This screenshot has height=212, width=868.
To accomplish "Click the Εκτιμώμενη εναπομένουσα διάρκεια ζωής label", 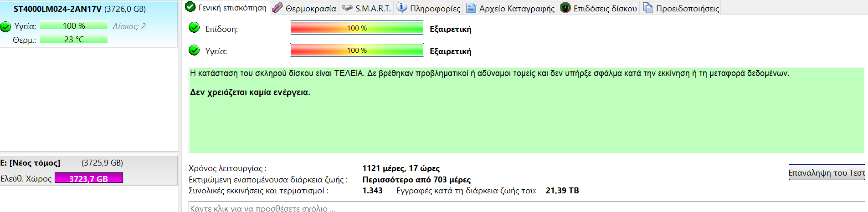I will click(268, 180).
